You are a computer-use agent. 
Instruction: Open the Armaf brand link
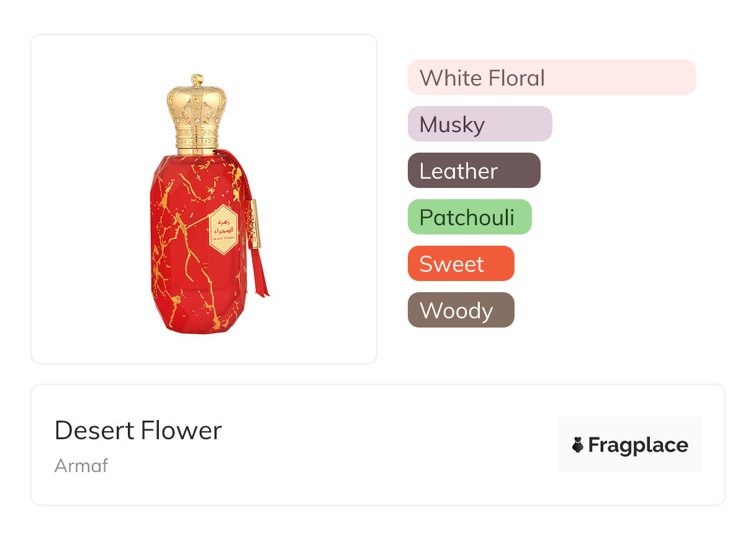tap(81, 466)
